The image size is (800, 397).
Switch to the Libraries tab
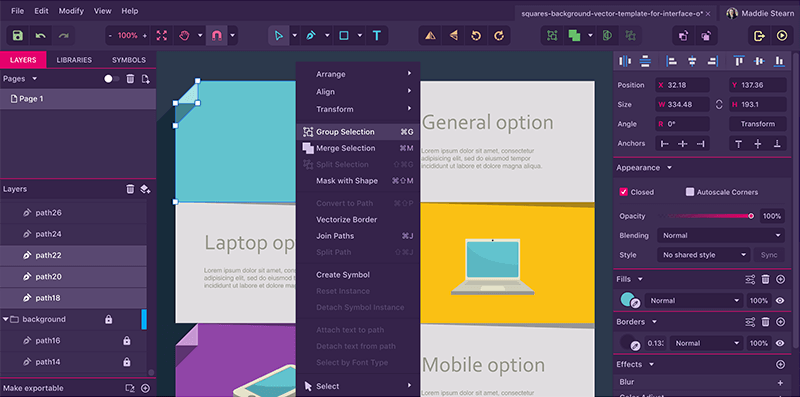[x=74, y=60]
